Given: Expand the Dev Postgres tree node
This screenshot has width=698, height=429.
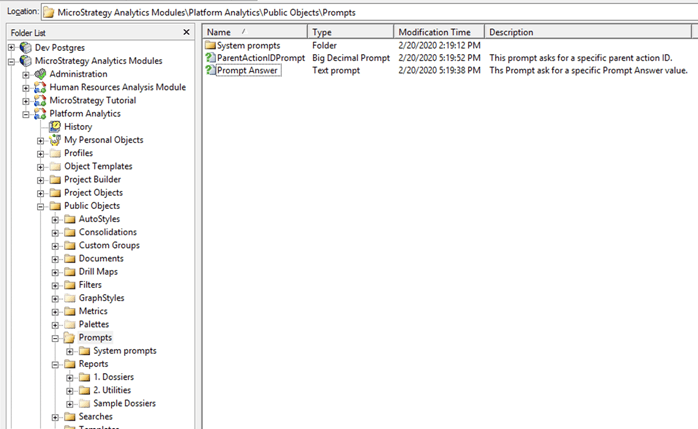Looking at the screenshot, I should click(11, 47).
